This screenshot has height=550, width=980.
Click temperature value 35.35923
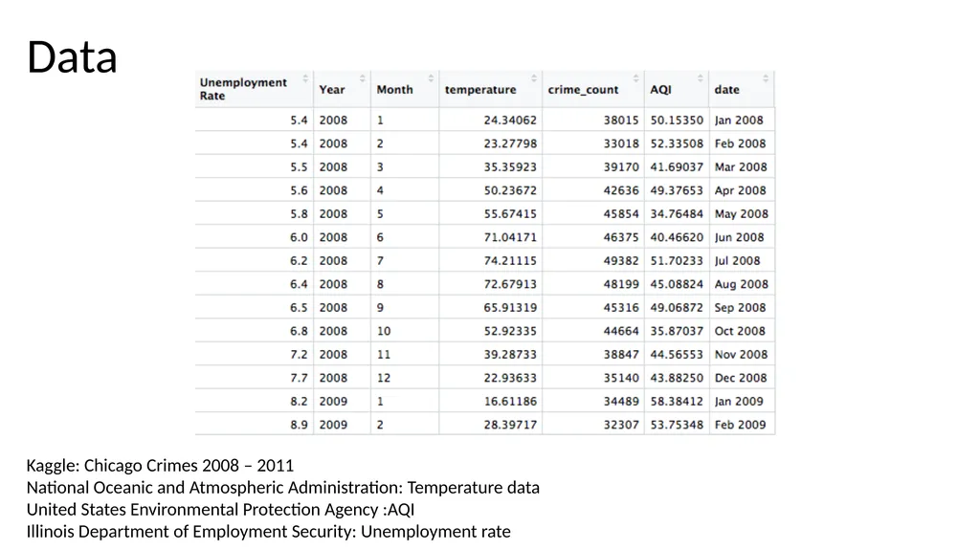[510, 166]
